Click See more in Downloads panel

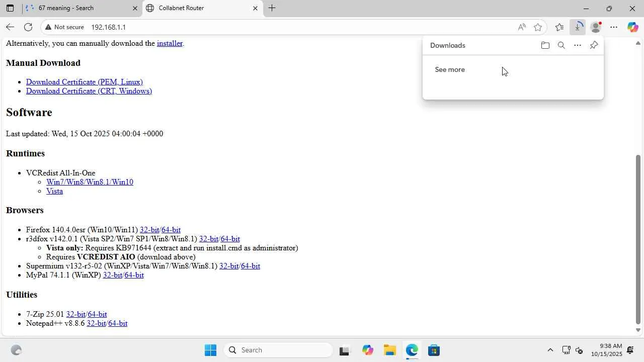(450, 69)
